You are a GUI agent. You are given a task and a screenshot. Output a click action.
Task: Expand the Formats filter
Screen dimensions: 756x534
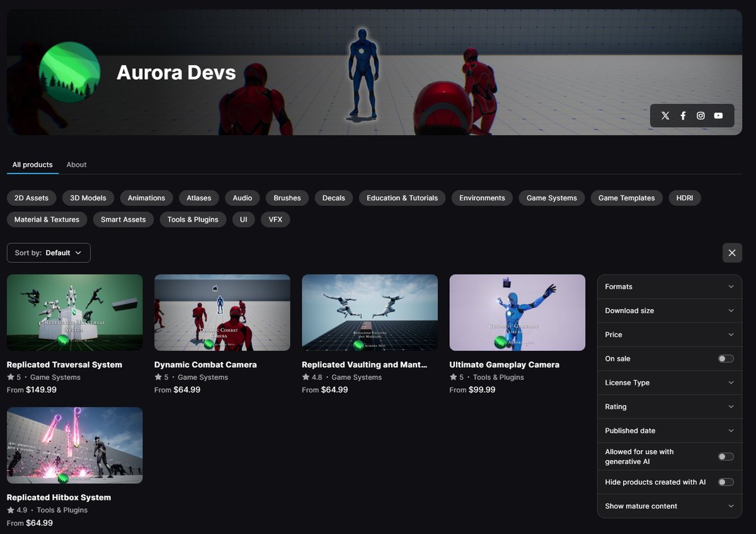(669, 287)
